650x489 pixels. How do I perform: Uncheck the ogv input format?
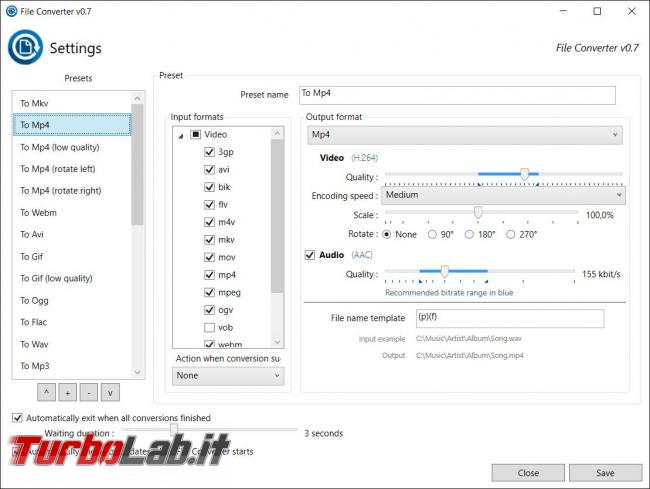209,310
